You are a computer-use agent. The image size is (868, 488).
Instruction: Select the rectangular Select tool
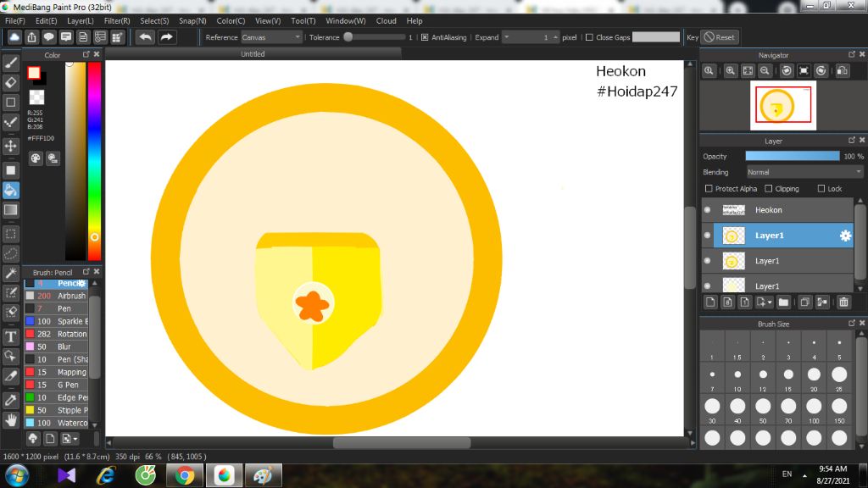(x=10, y=234)
